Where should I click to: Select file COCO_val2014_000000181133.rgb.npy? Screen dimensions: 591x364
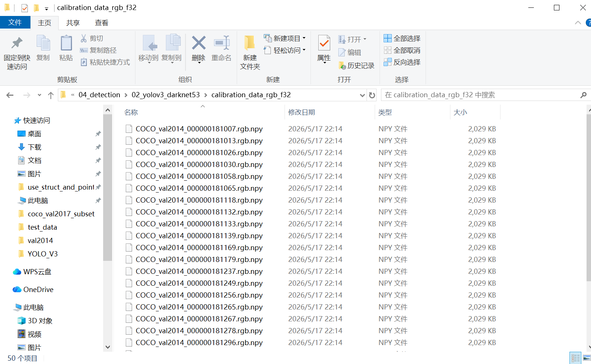pos(199,224)
